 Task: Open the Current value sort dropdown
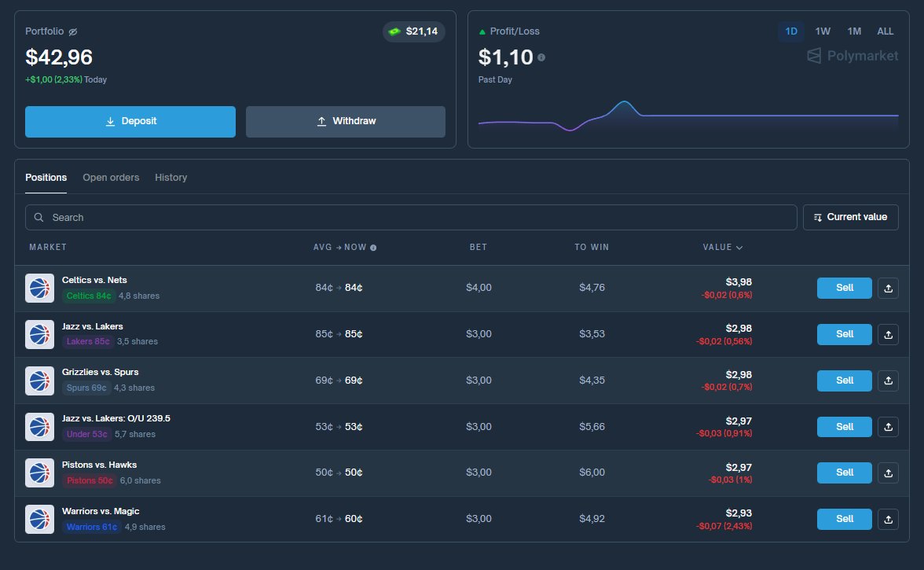(x=850, y=217)
